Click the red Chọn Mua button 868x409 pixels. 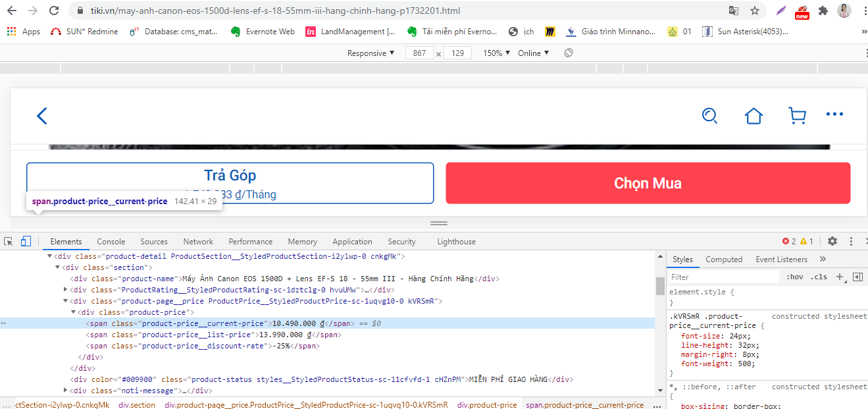pyautogui.click(x=648, y=183)
